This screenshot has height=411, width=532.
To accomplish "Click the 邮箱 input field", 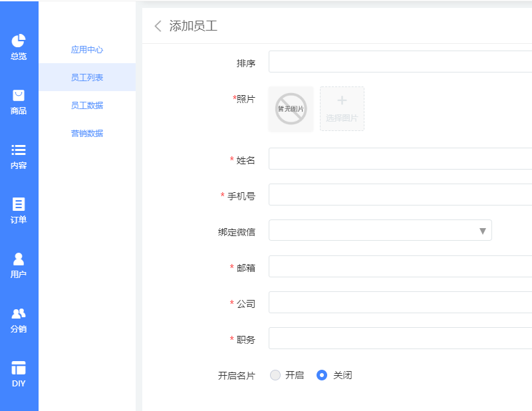I will click(400, 267).
